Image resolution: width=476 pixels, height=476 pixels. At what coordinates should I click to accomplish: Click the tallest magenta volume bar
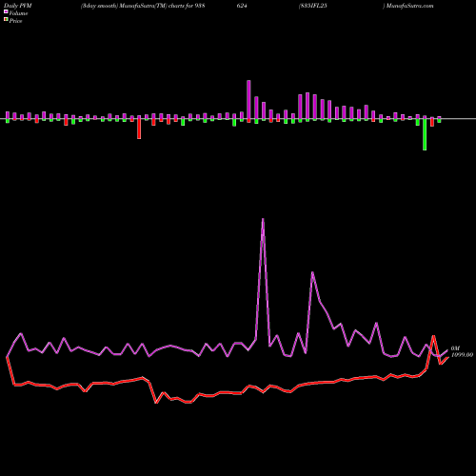tap(248, 100)
